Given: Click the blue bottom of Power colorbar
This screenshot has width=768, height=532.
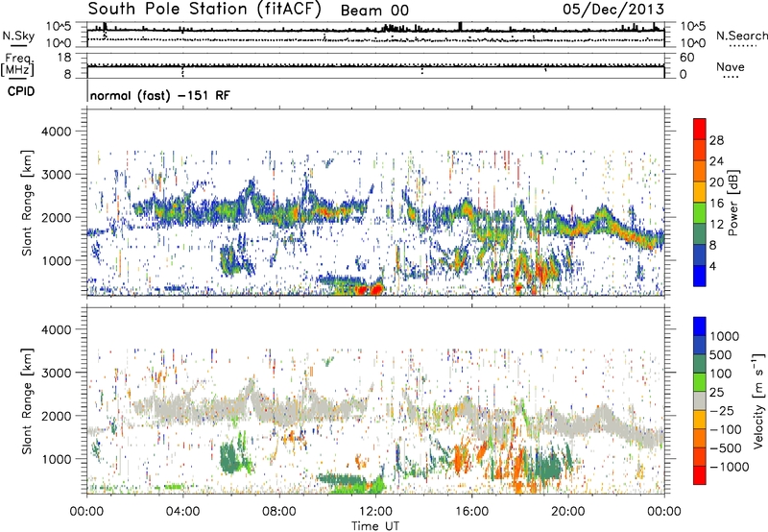Looking at the screenshot, I should (700, 277).
